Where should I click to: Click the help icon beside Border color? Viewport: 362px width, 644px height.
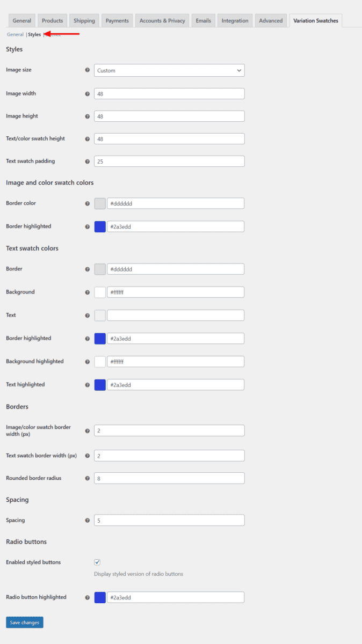point(87,203)
